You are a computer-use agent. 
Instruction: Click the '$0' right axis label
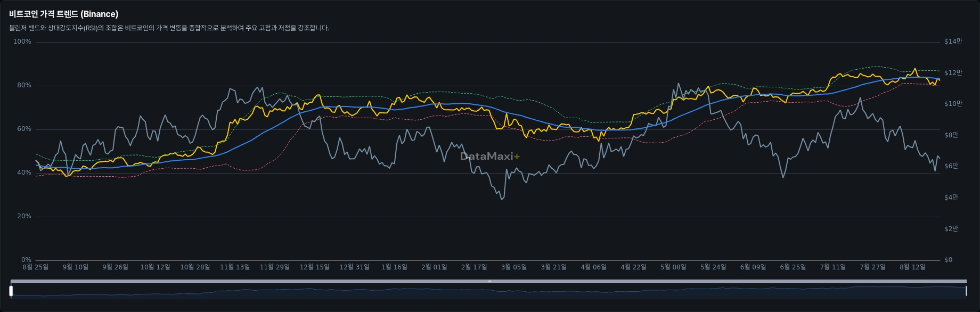click(x=948, y=260)
